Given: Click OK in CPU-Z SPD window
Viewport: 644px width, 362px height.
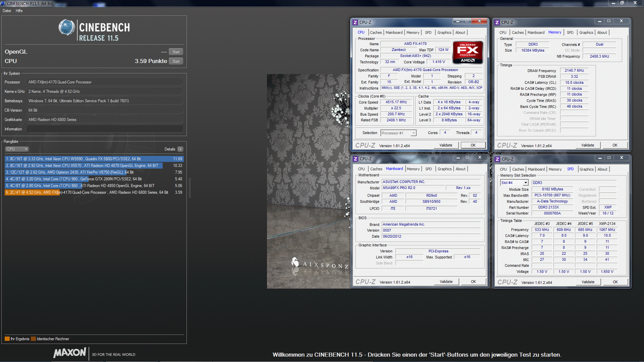Looking at the screenshot, I should (615, 282).
